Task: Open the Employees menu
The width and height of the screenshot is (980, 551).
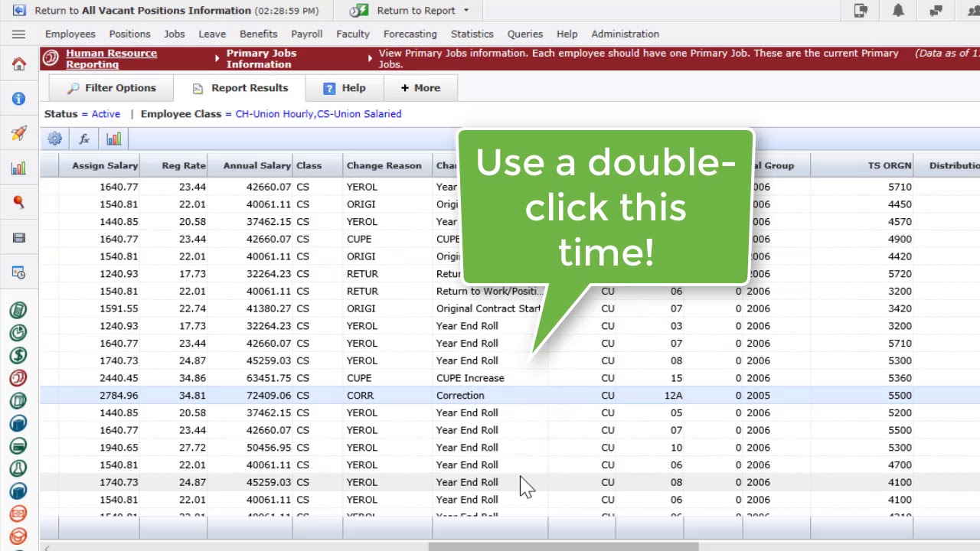Action: (x=70, y=34)
